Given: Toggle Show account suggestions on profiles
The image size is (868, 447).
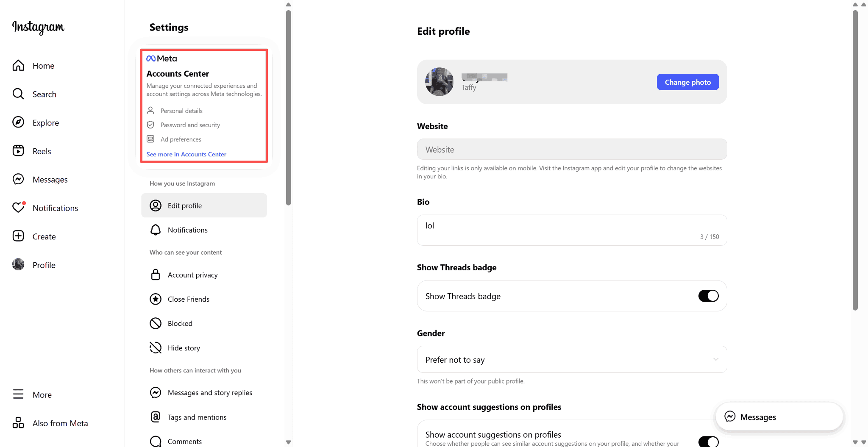Looking at the screenshot, I should tap(708, 441).
